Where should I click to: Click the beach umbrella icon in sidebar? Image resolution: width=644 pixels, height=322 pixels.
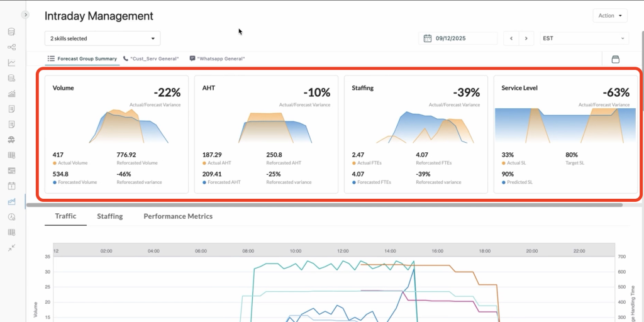tap(11, 140)
